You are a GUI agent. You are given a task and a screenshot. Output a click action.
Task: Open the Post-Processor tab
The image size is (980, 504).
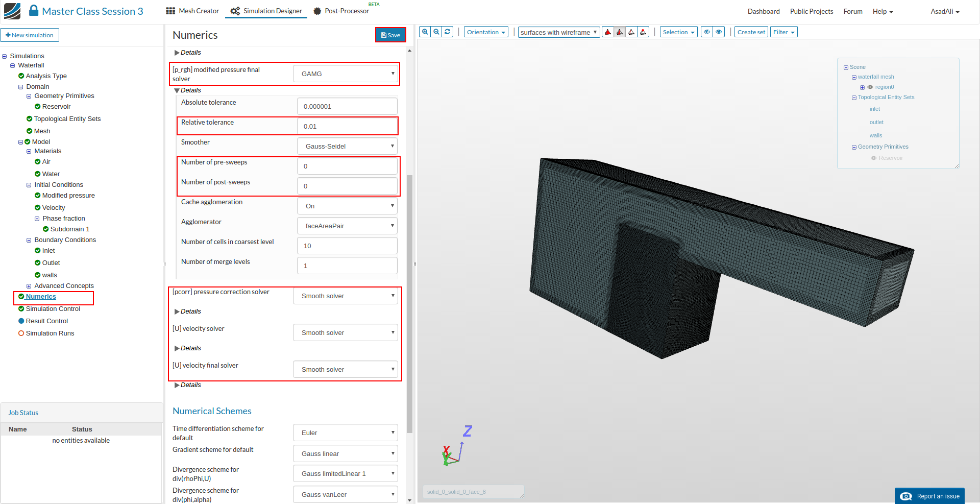[x=341, y=11]
